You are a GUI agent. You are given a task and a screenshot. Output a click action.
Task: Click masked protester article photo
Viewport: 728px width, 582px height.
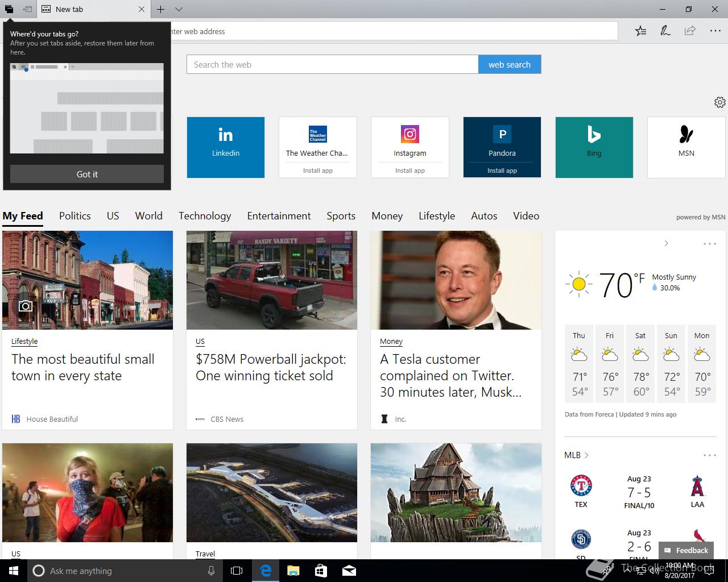click(x=88, y=493)
